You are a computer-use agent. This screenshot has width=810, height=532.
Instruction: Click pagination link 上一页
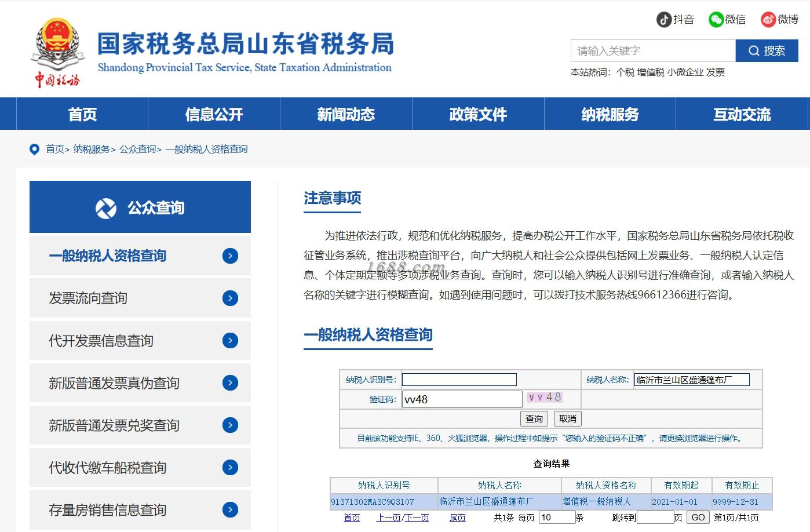coord(388,518)
